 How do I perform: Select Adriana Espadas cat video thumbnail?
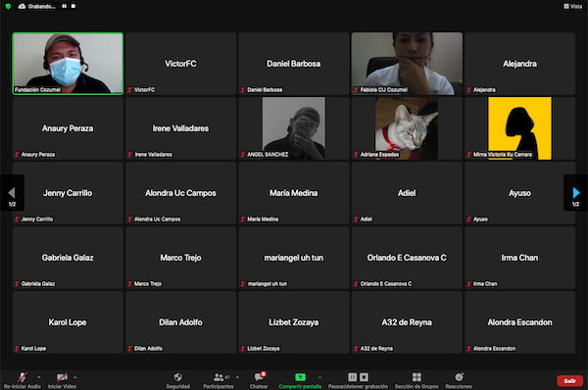pos(407,128)
